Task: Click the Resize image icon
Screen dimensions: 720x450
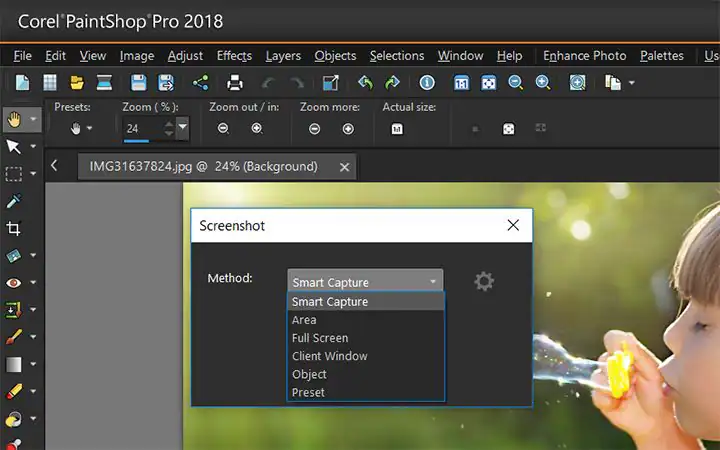Action: tap(330, 83)
